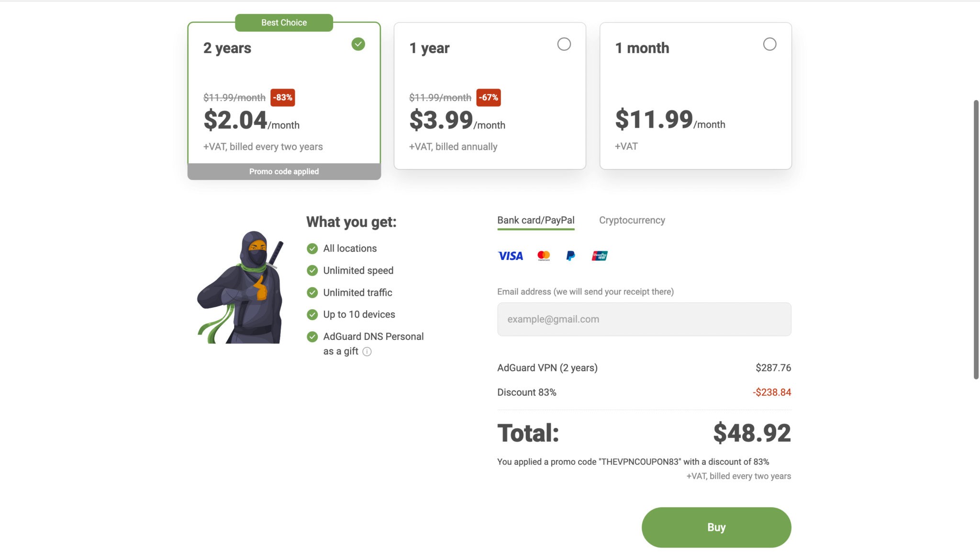Click the Mastercard payment icon

click(x=544, y=256)
